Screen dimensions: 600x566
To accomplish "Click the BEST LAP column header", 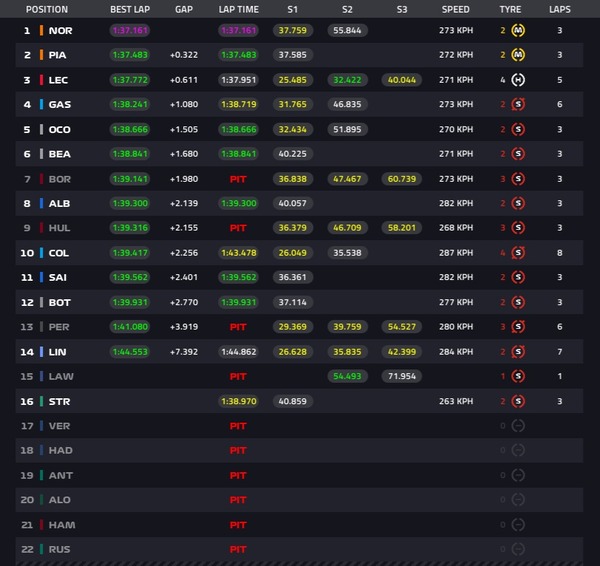I will tap(130, 10).
